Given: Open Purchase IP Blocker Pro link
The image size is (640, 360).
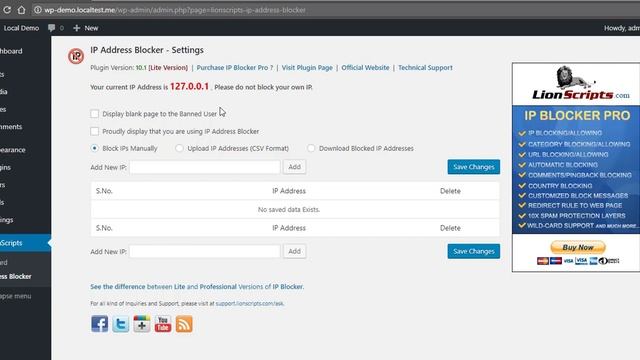Looking at the screenshot, I should coord(235,68).
